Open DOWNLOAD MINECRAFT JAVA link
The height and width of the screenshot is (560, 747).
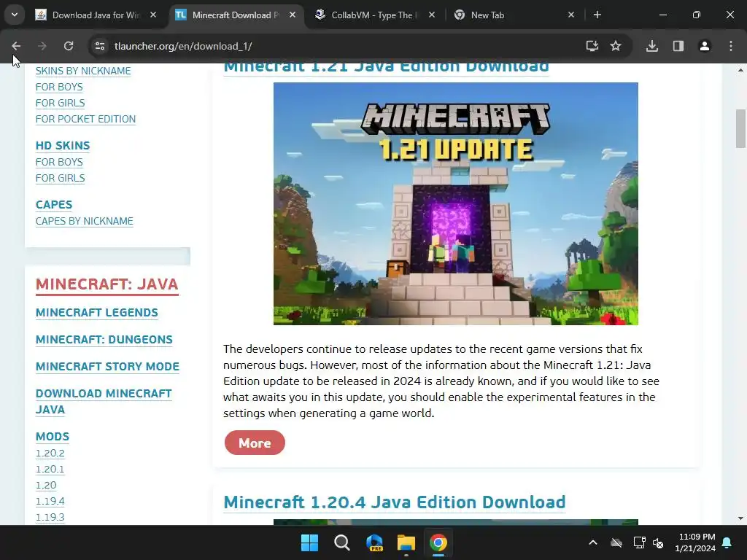pyautogui.click(x=104, y=402)
